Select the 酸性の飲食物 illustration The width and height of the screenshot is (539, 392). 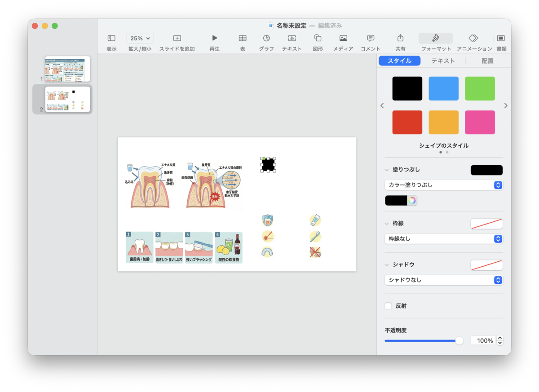(229, 247)
